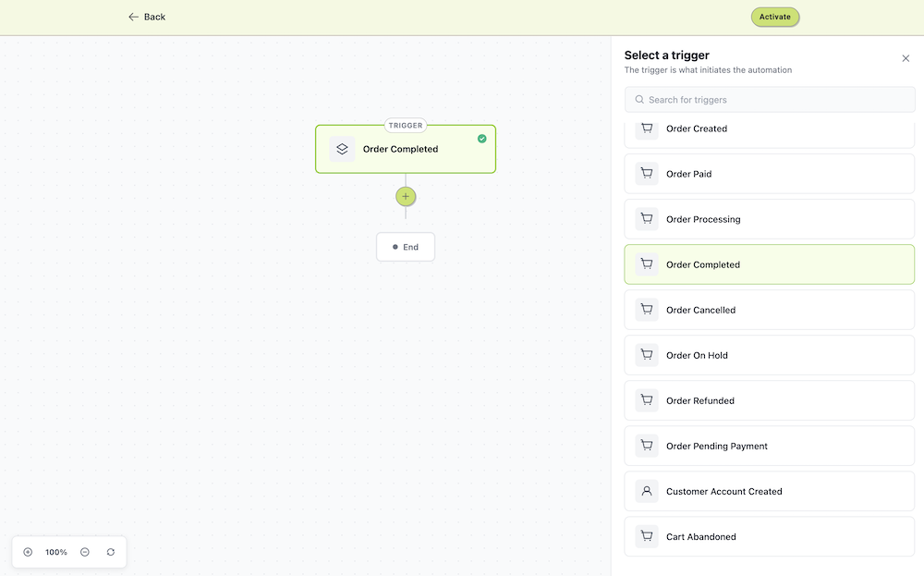
Task: Focus the Search for triggers field
Action: click(770, 100)
